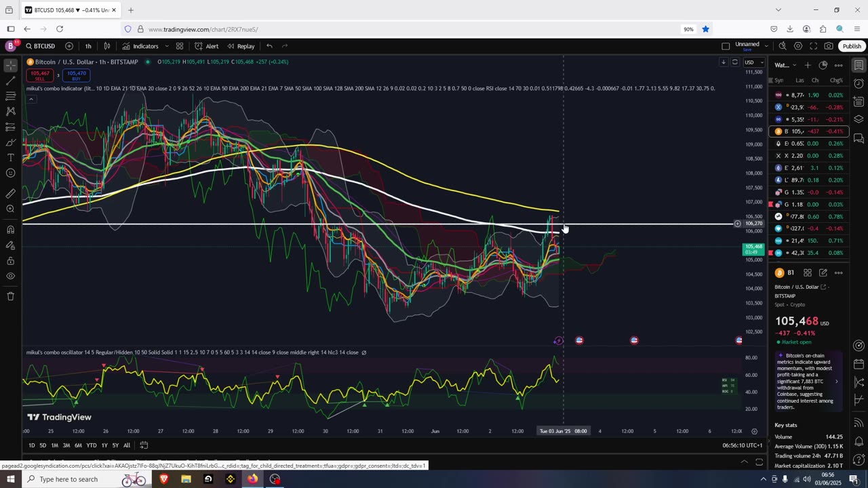The width and height of the screenshot is (868, 488).
Task: Open the layout setup square icon
Action: click(x=726, y=46)
